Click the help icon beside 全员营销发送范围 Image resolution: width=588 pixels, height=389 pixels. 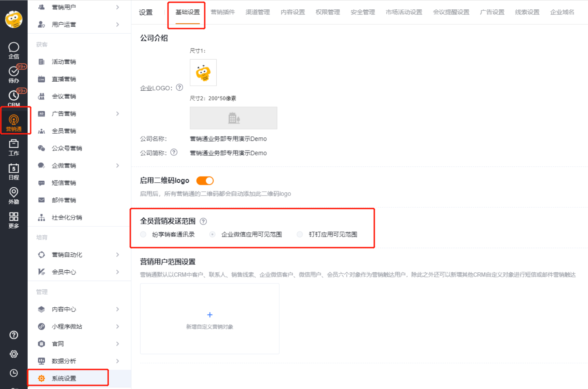pyautogui.click(x=203, y=221)
